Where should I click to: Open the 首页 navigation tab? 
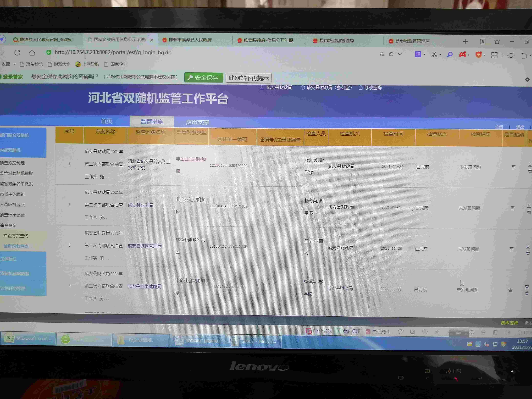pos(107,121)
